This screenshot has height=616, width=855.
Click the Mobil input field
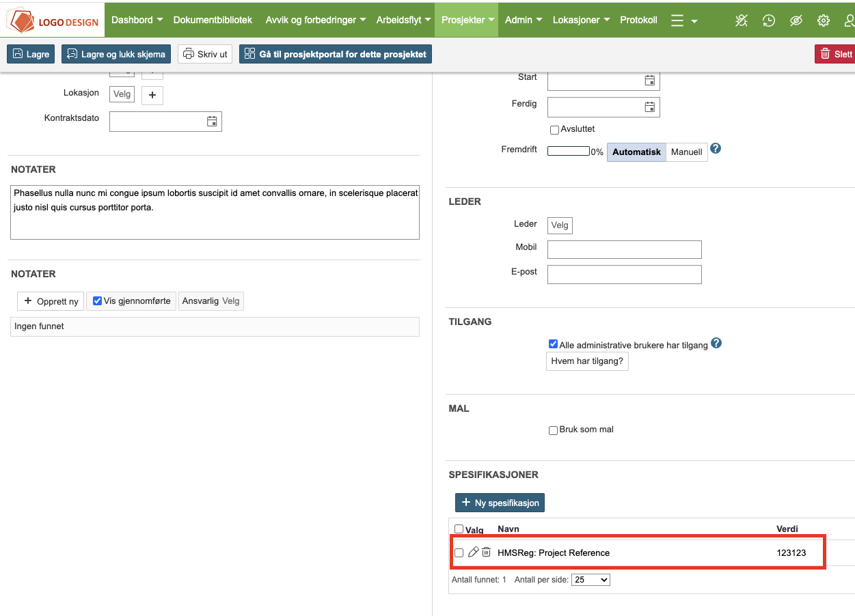[x=624, y=249]
